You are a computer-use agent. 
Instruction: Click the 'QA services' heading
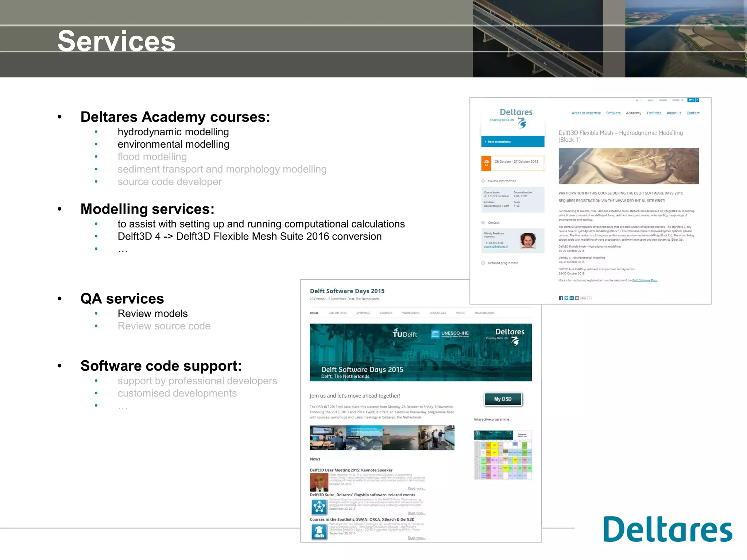tap(122, 299)
